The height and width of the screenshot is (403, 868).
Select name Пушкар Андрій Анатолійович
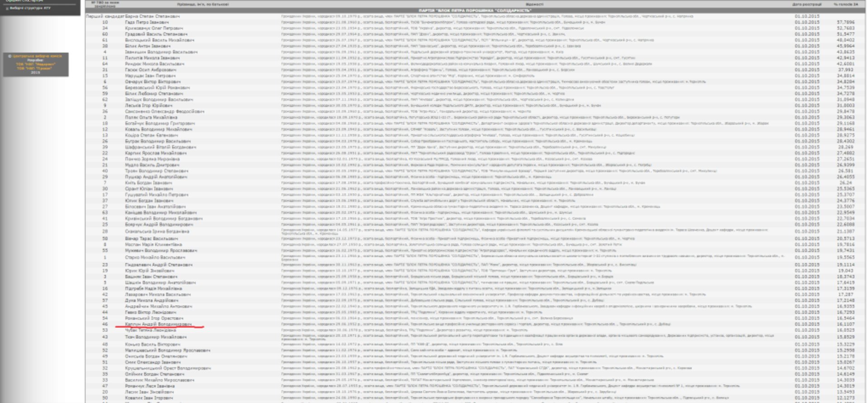point(156,177)
